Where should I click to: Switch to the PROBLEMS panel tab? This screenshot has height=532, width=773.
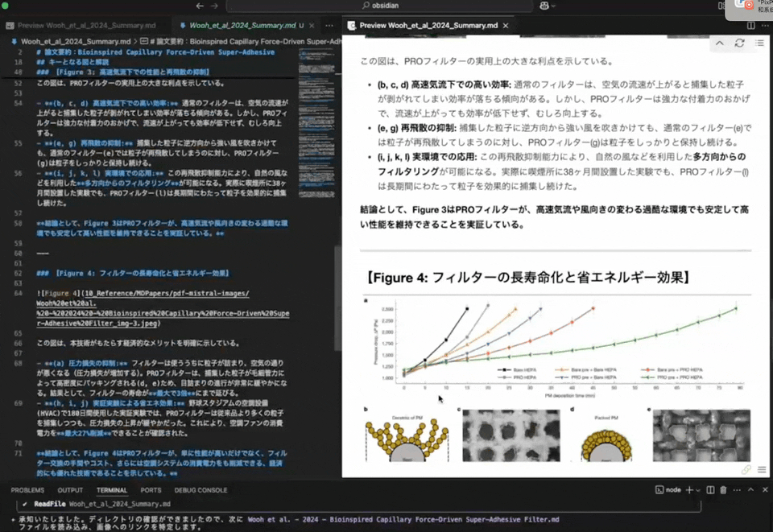(x=27, y=489)
